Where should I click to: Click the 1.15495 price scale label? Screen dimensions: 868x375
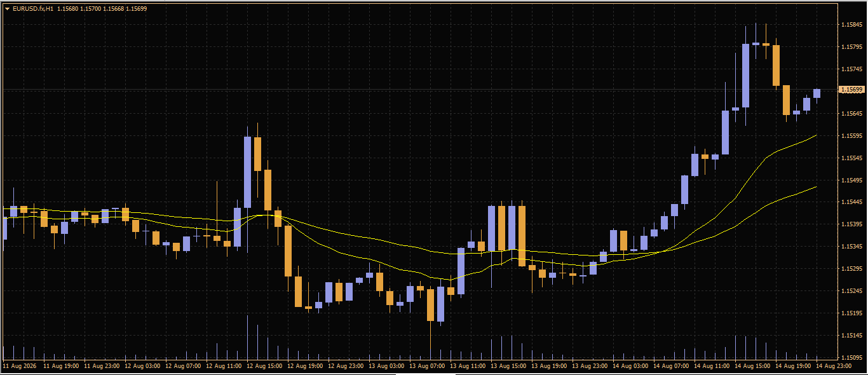click(851, 181)
